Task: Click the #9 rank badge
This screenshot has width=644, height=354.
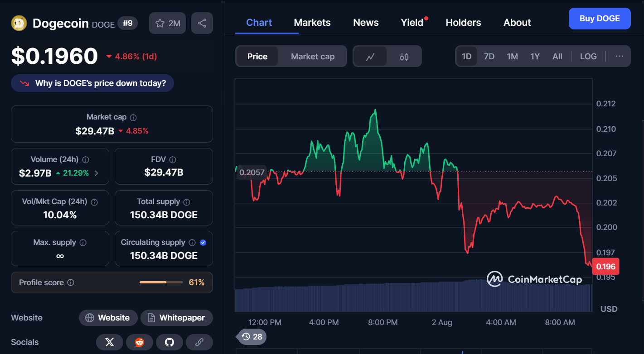Action: point(128,23)
